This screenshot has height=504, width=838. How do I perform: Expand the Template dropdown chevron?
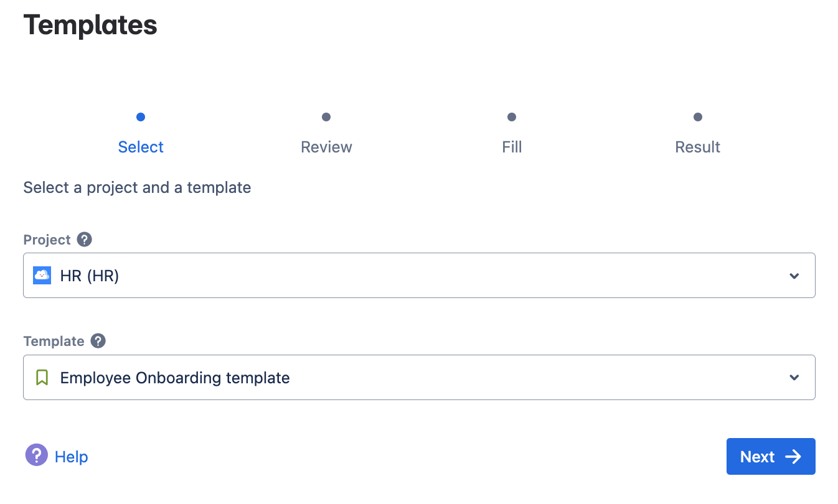(794, 378)
